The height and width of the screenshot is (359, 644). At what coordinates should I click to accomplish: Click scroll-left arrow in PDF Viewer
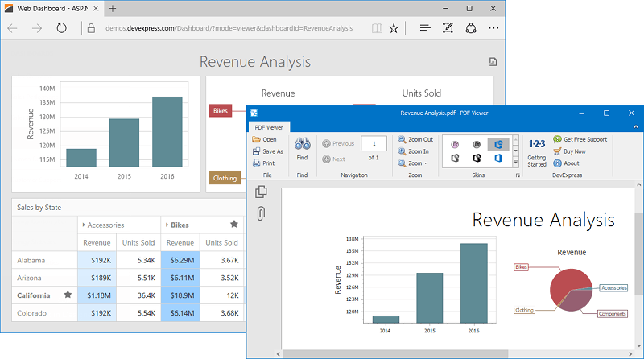279,353
